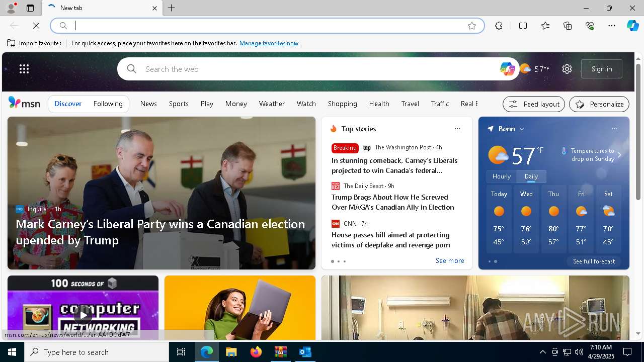Viewport: 644px width, 362px height.
Task: Open Settings and more ellipsis menu
Action: pos(612,26)
